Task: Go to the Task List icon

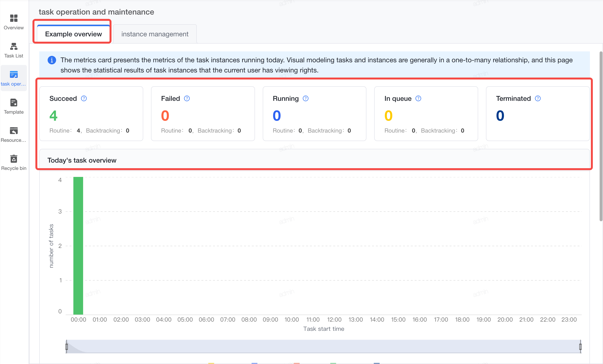Action: pyautogui.click(x=14, y=47)
